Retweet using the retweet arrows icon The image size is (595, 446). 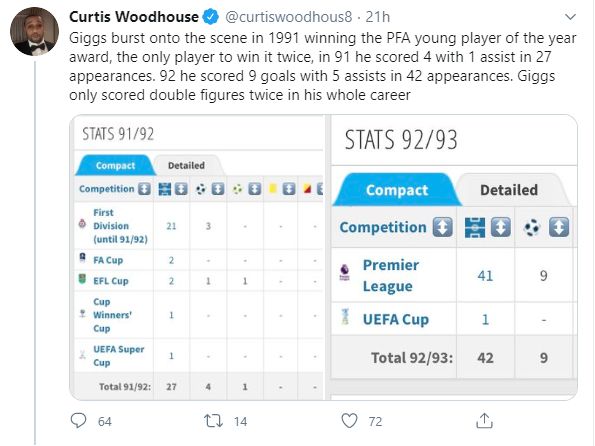pyautogui.click(x=213, y=421)
